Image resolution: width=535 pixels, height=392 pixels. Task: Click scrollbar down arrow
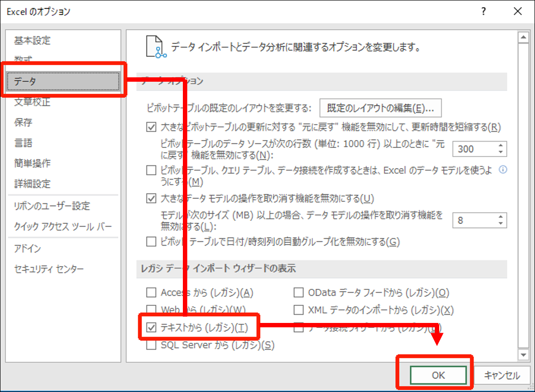point(523,355)
